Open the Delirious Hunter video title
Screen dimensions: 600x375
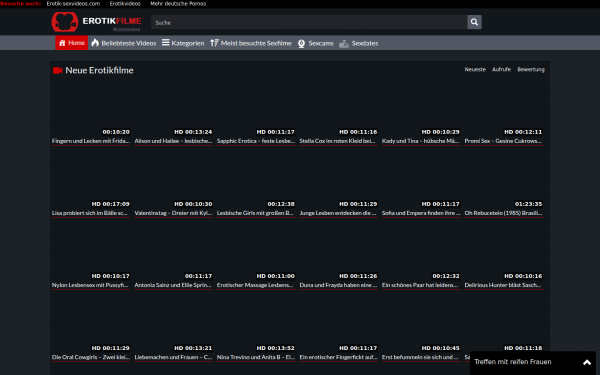[504, 285]
